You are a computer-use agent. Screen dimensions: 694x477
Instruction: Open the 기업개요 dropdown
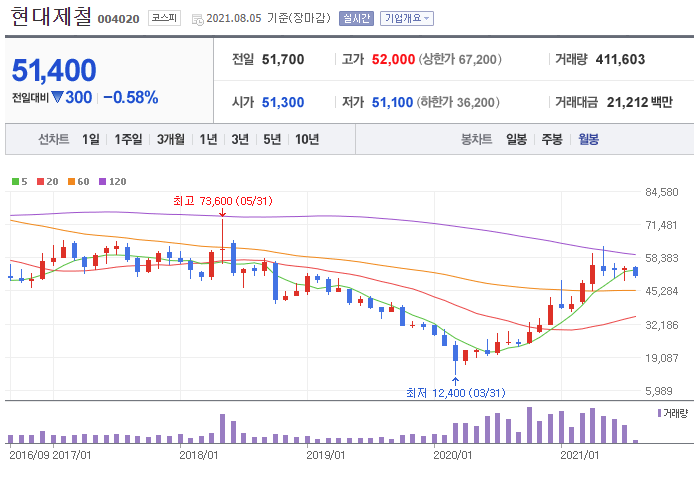[x=406, y=19]
